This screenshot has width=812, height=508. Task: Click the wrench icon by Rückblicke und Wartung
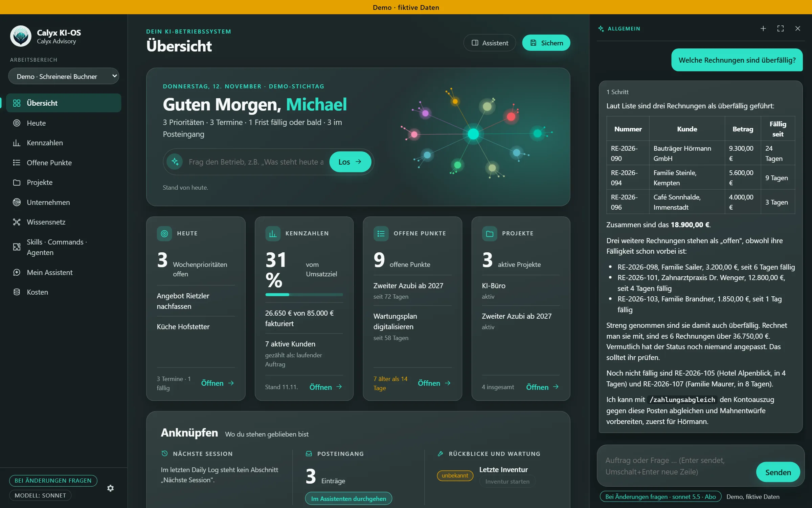coord(441,453)
